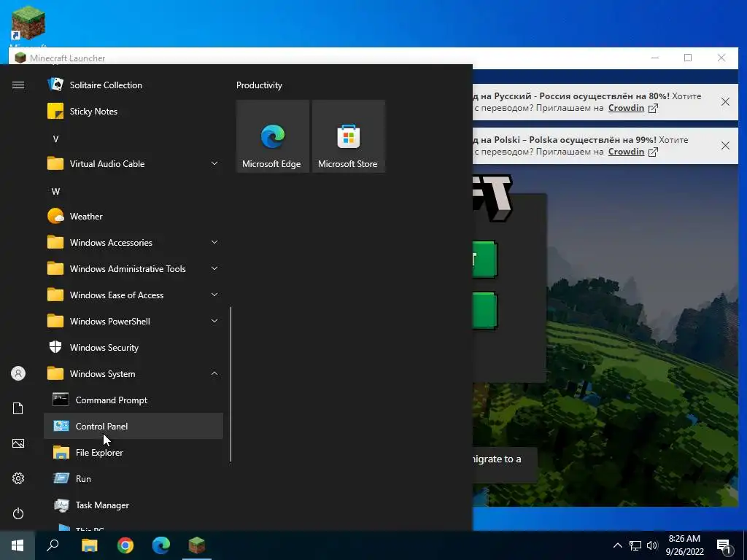Expand Windows PowerShell folder
The width and height of the screenshot is (747, 560).
[133, 322]
